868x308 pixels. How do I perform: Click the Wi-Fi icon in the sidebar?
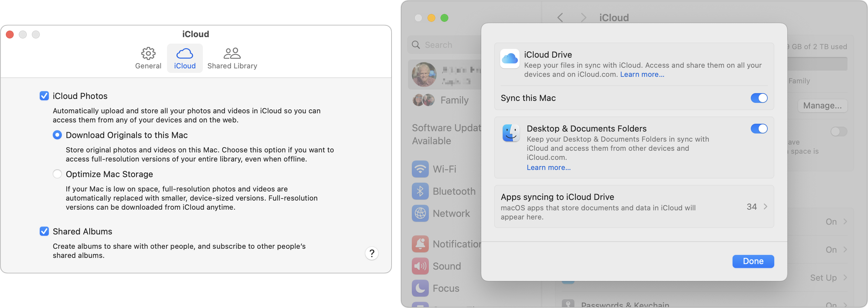420,169
